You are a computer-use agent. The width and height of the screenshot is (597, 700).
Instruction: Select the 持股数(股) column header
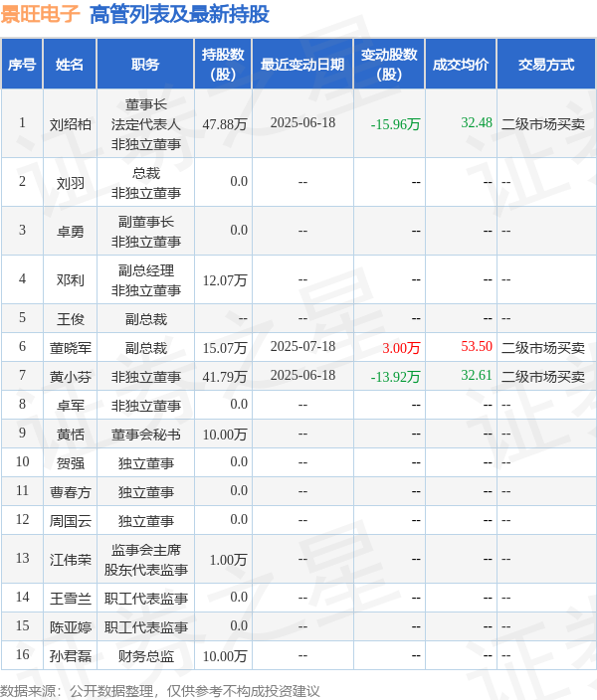coord(223,65)
